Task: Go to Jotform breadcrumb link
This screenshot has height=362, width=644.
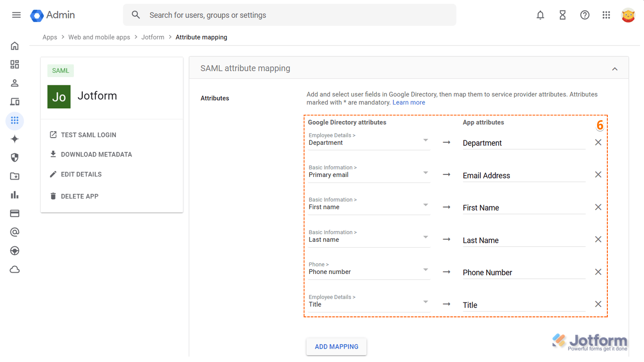Action: click(153, 37)
